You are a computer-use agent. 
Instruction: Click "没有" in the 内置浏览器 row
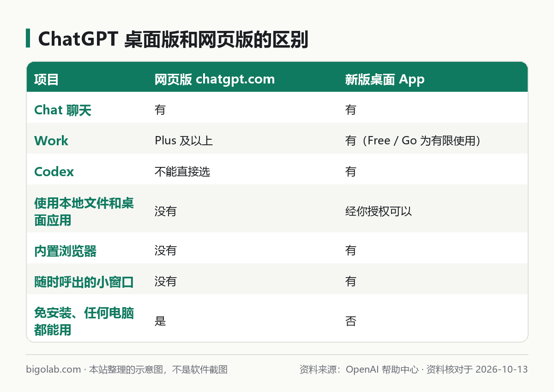166,251
